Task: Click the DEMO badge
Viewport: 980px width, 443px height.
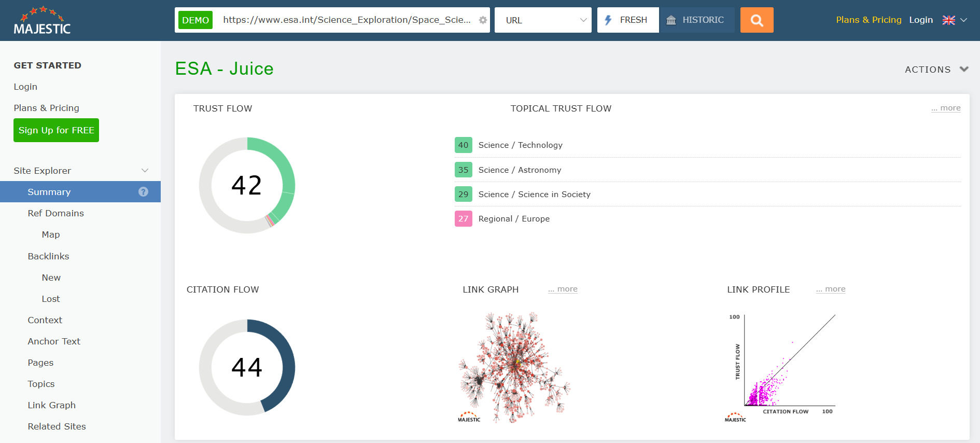Action: coord(195,20)
